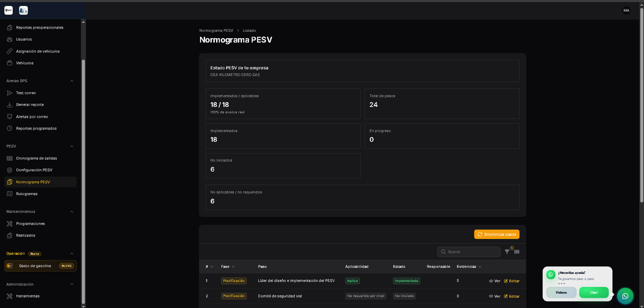644x308 pixels.
Task: Click the green WhatsApp floating button
Action: 625,296
